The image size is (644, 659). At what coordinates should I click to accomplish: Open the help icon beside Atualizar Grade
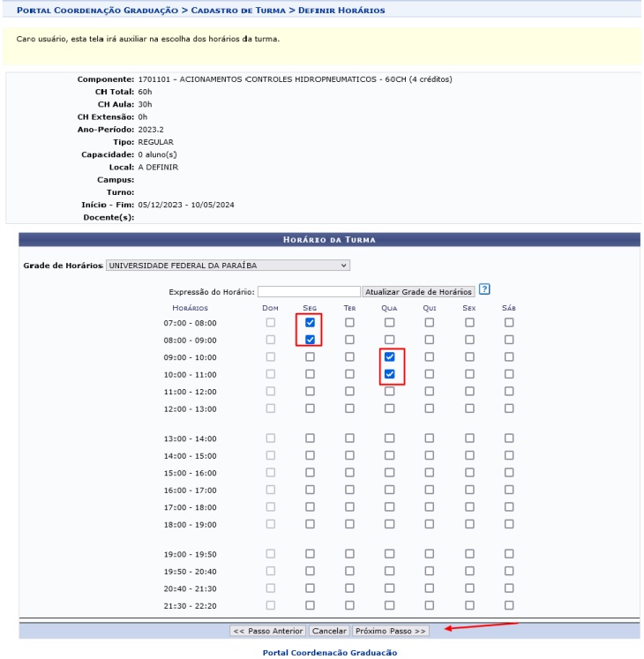click(484, 289)
